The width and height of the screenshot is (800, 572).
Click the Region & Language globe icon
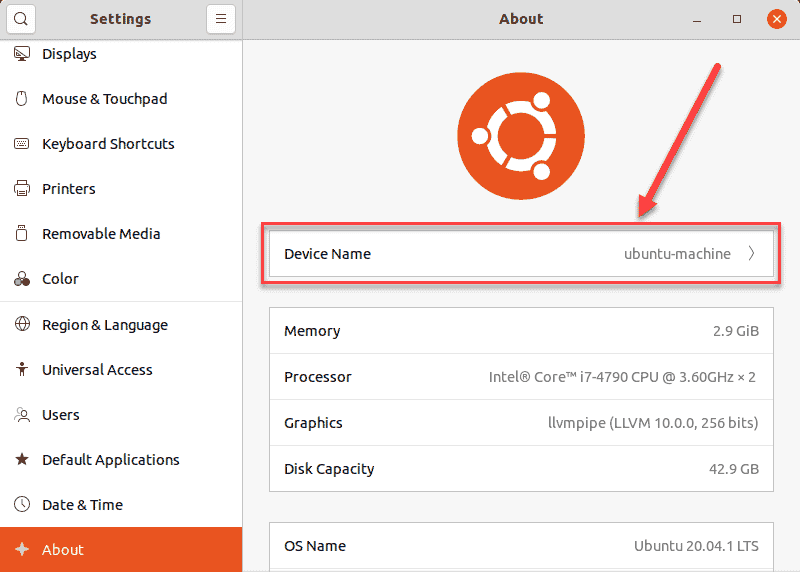click(22, 324)
